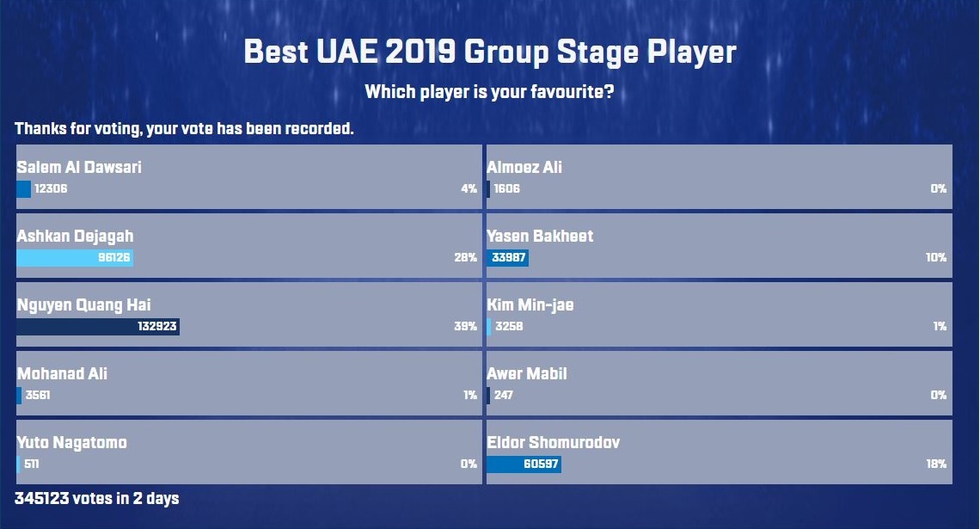Click Eldor Shomurodov's 60597 vote bar
980x529 pixels.
tap(524, 464)
